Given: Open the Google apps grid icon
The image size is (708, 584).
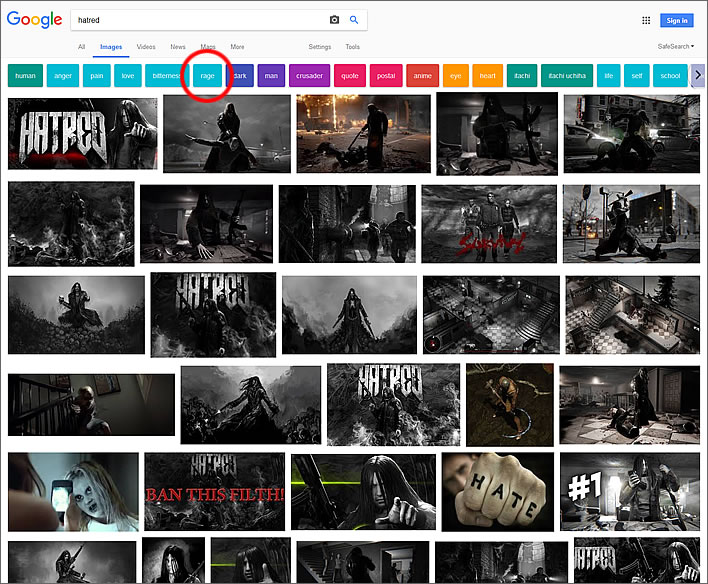Looking at the screenshot, I should pyautogui.click(x=646, y=20).
